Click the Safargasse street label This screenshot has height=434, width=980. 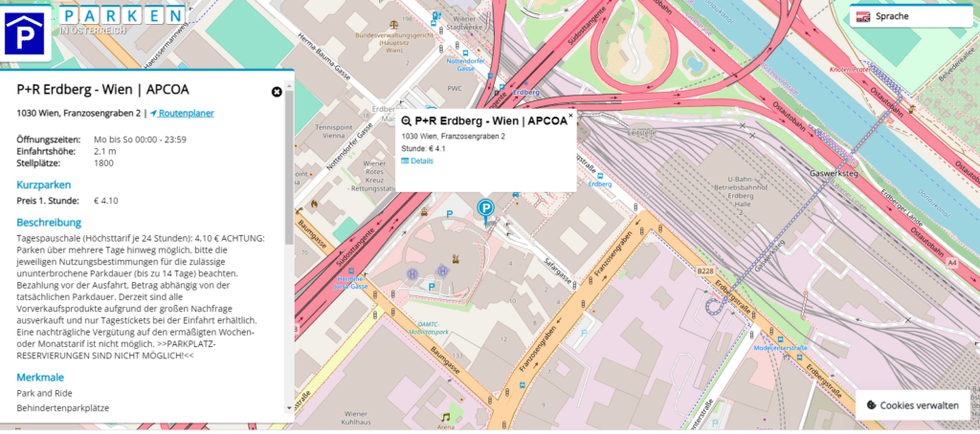557,270
